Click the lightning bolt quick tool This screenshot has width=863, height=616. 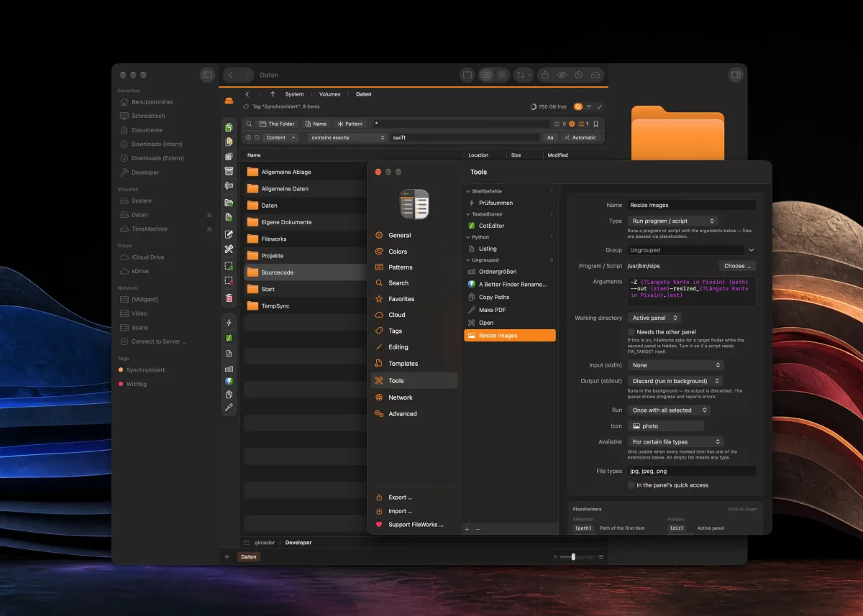pos(229,323)
